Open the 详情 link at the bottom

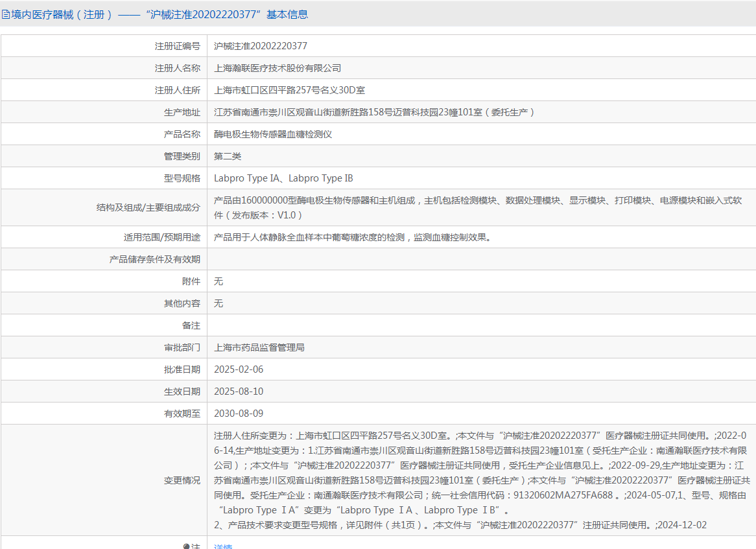coord(223,546)
